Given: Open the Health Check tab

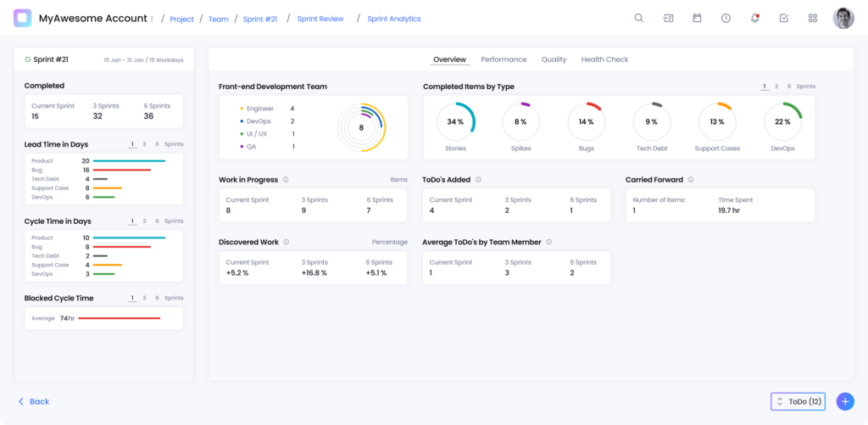Looking at the screenshot, I should click(604, 59).
